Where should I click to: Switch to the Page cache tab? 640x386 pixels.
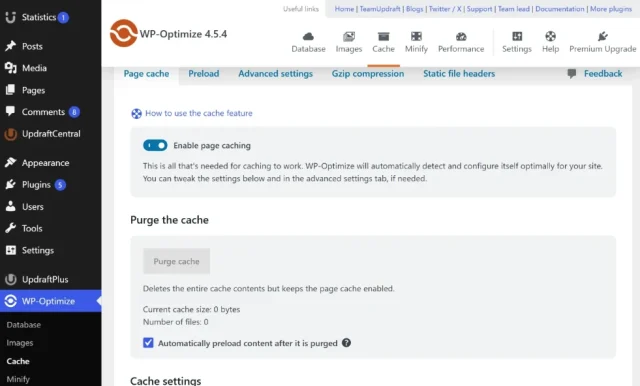(146, 74)
